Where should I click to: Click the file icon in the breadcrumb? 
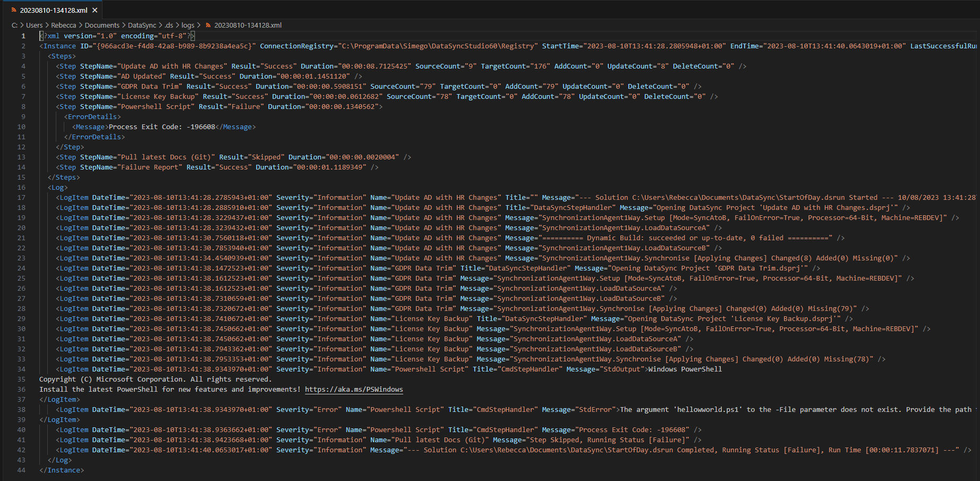208,25
